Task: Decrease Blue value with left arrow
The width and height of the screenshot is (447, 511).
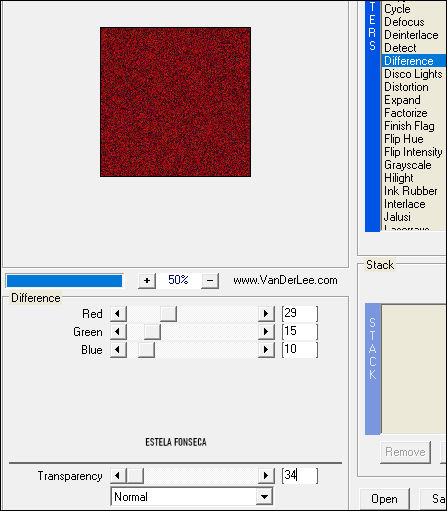Action: pyautogui.click(x=118, y=350)
